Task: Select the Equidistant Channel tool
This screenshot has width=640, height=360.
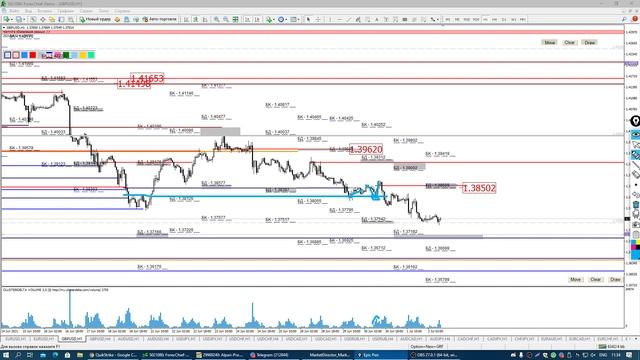Action: click(358, 19)
